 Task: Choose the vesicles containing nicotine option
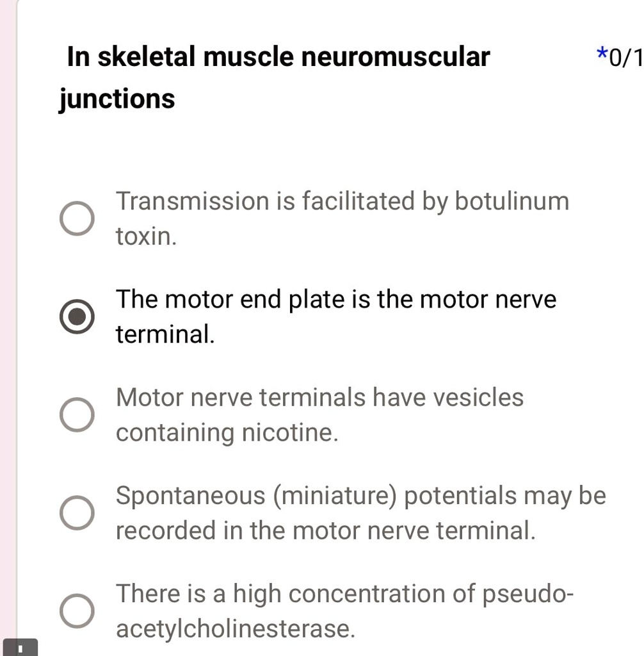(x=77, y=414)
